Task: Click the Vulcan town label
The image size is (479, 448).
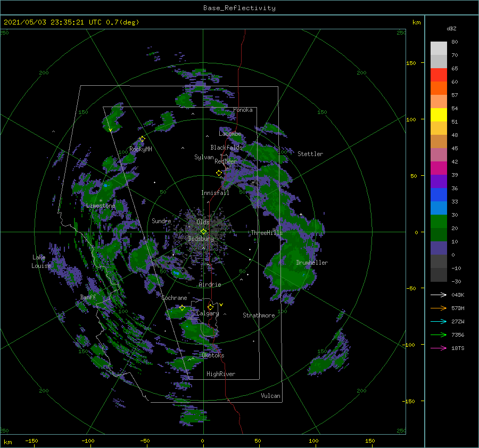Action: (271, 396)
